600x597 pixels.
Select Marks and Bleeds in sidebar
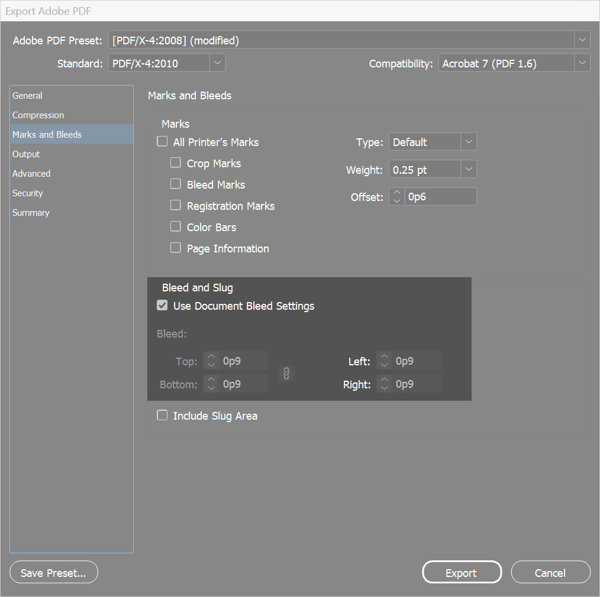click(72, 134)
